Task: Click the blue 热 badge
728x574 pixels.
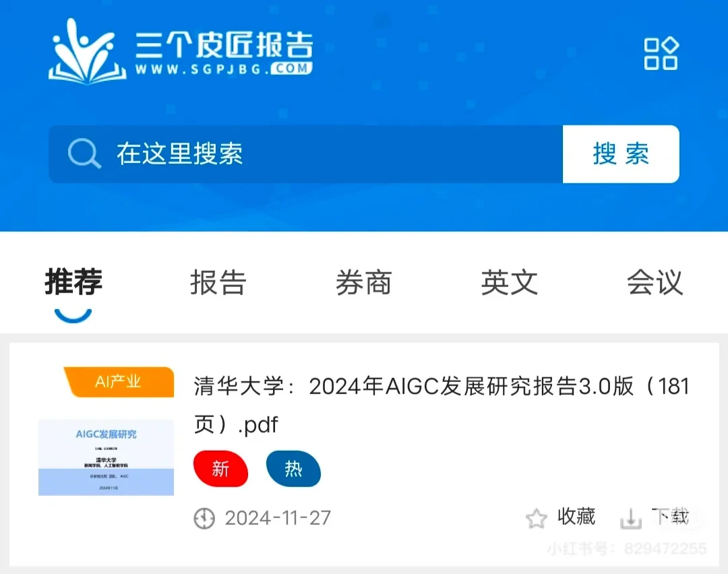Action: (293, 469)
